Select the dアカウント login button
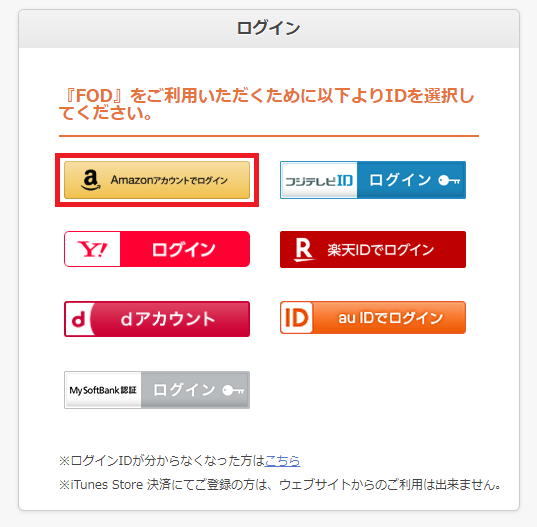Screen dimensions: 537x527 tap(157, 319)
